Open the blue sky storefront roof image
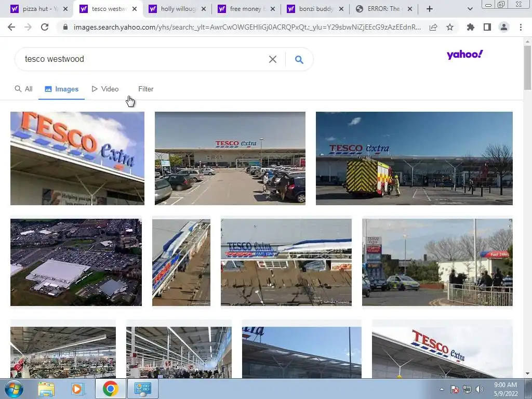 tap(302, 352)
